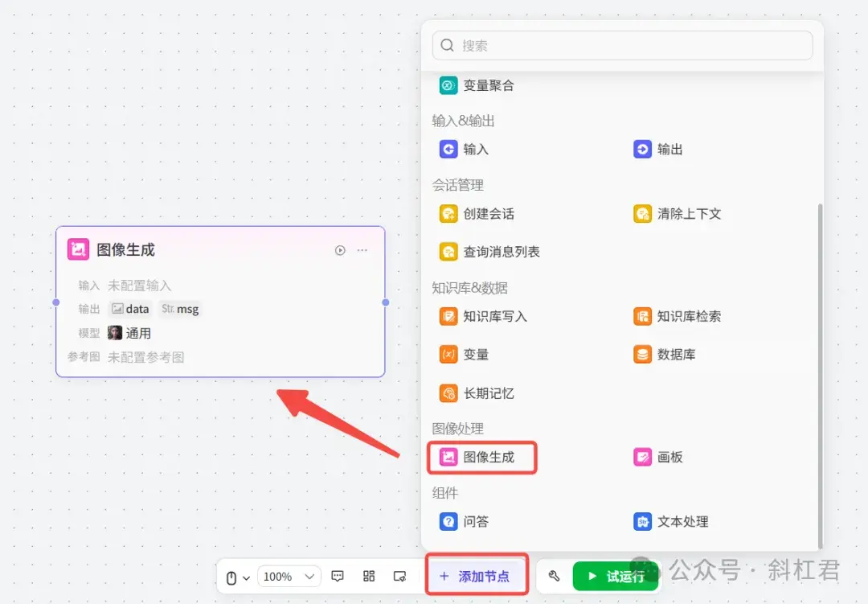
Task: Open the mouse interaction mode dropdown
Action: 238,577
